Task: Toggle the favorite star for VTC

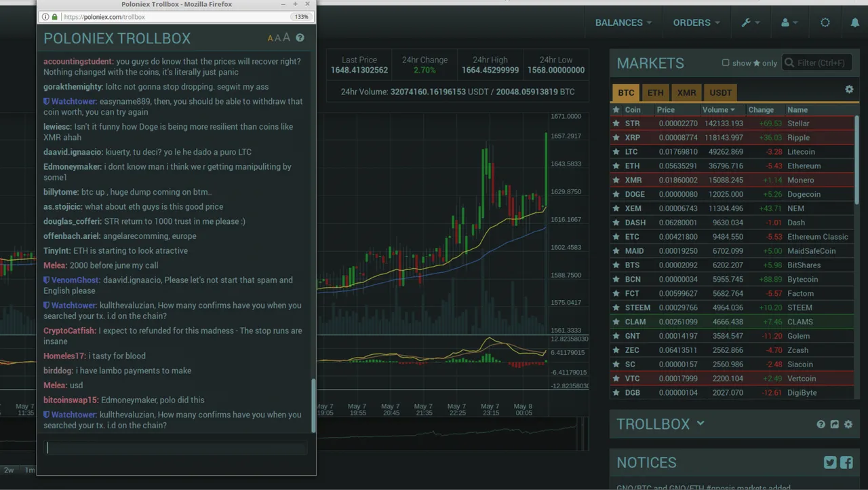Action: (616, 379)
